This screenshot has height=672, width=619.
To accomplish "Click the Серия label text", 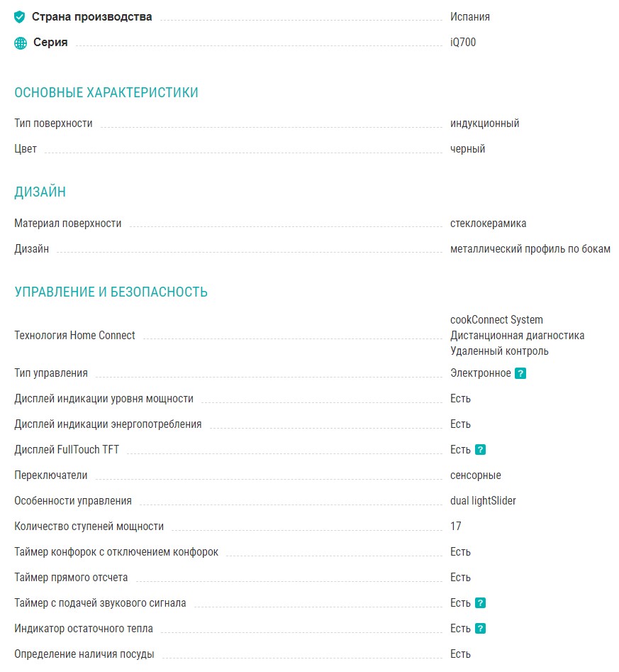I will (x=50, y=43).
